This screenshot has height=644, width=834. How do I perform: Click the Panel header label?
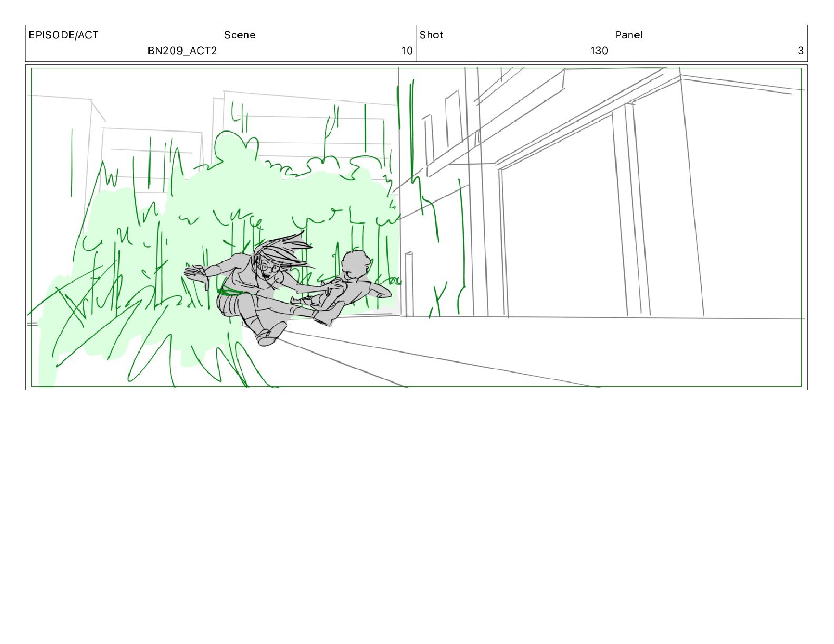629,35
